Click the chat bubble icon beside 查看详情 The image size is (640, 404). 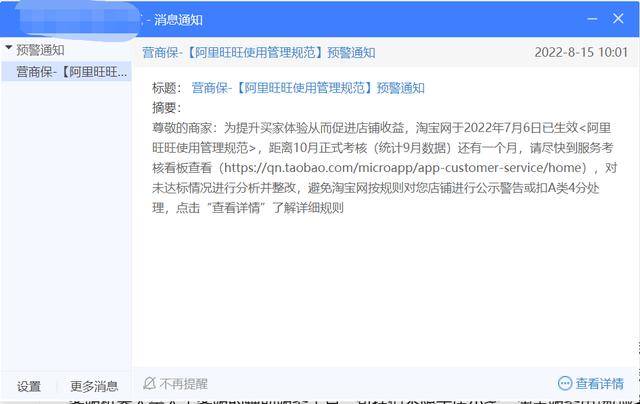pyautogui.click(x=564, y=383)
